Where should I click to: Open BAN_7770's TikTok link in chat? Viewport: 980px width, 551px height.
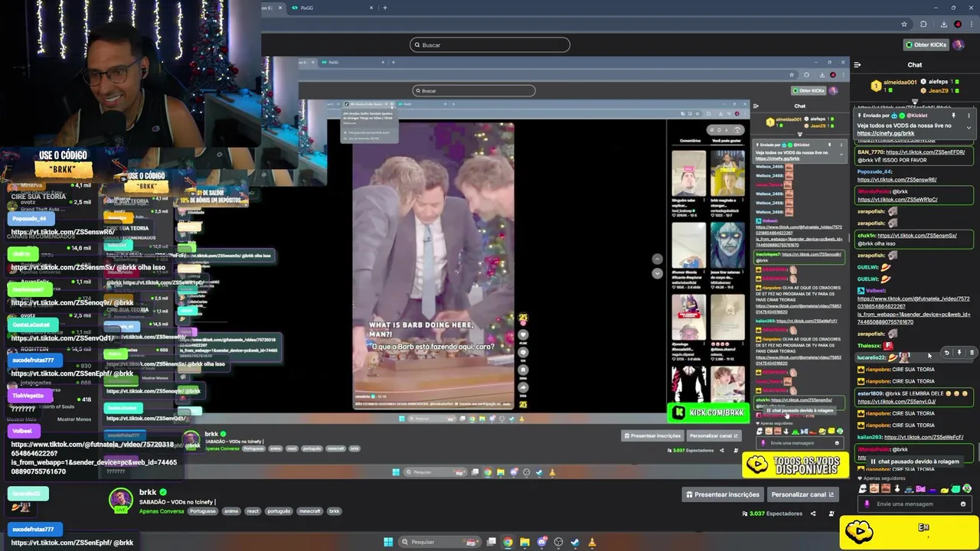pyautogui.click(x=925, y=152)
